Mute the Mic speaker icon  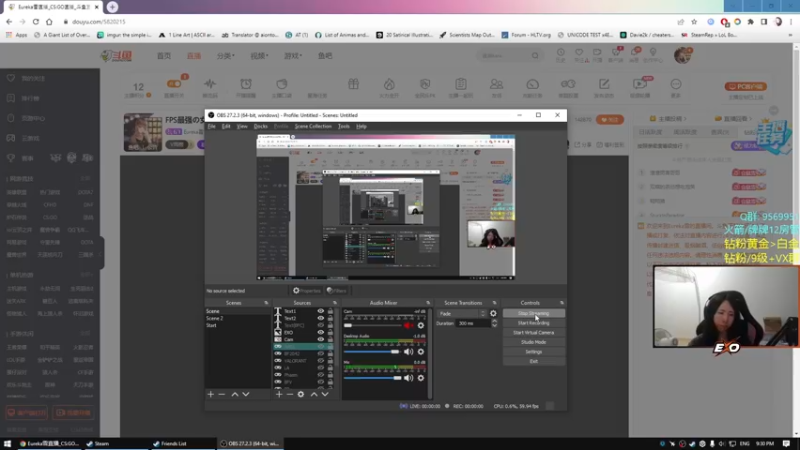pyautogui.click(x=409, y=378)
